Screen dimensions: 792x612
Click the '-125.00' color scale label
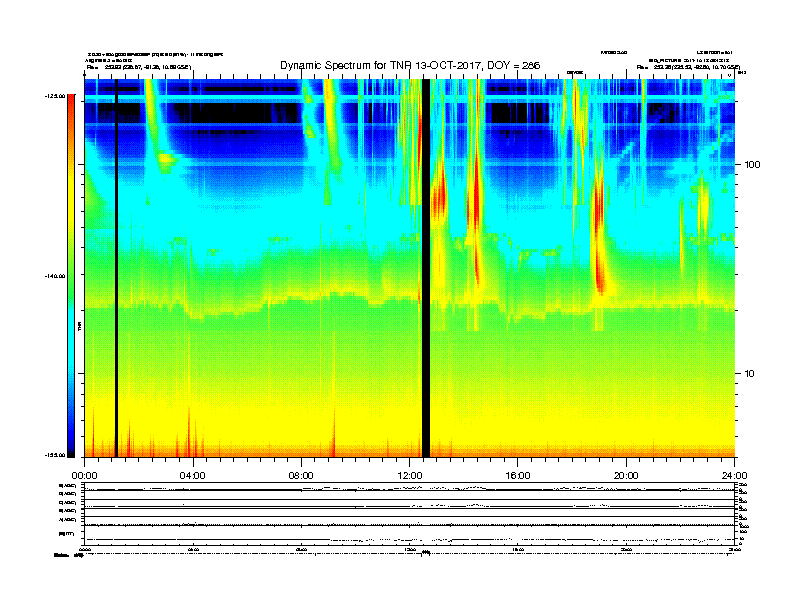click(55, 96)
